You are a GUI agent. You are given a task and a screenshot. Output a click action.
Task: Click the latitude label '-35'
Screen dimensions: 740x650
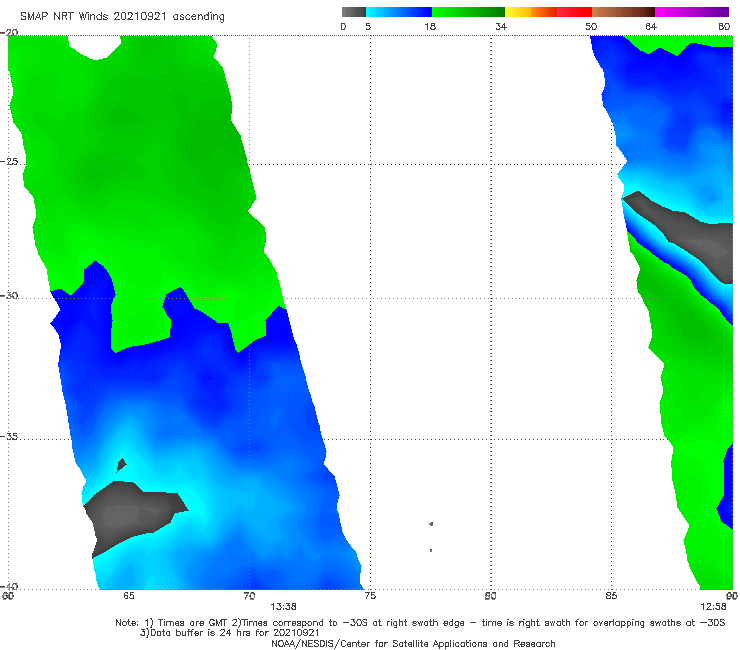click(x=9, y=437)
